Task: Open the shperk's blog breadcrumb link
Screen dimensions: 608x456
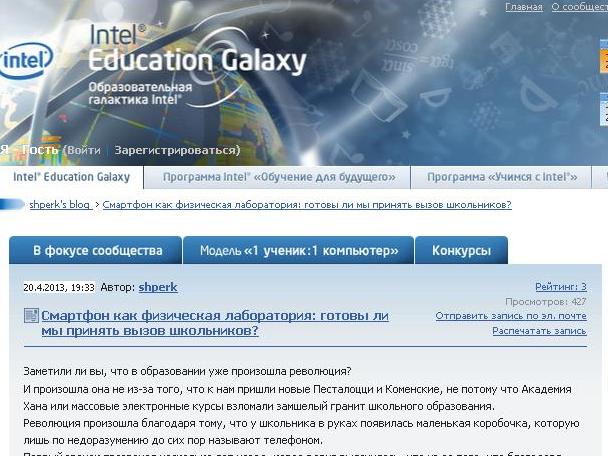Action: coord(60,205)
